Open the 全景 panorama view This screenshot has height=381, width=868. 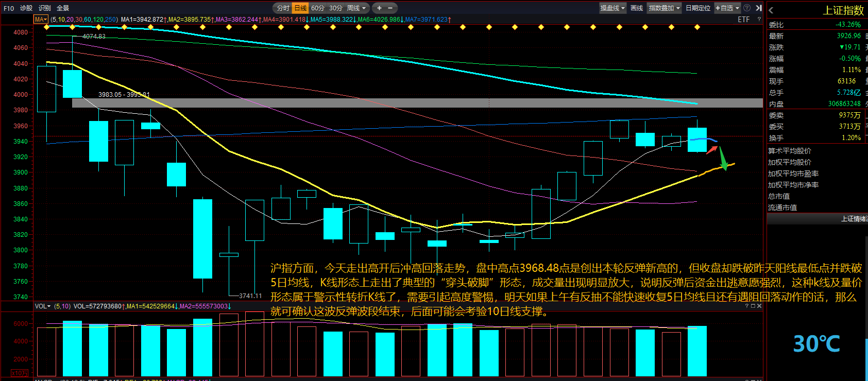point(63,8)
